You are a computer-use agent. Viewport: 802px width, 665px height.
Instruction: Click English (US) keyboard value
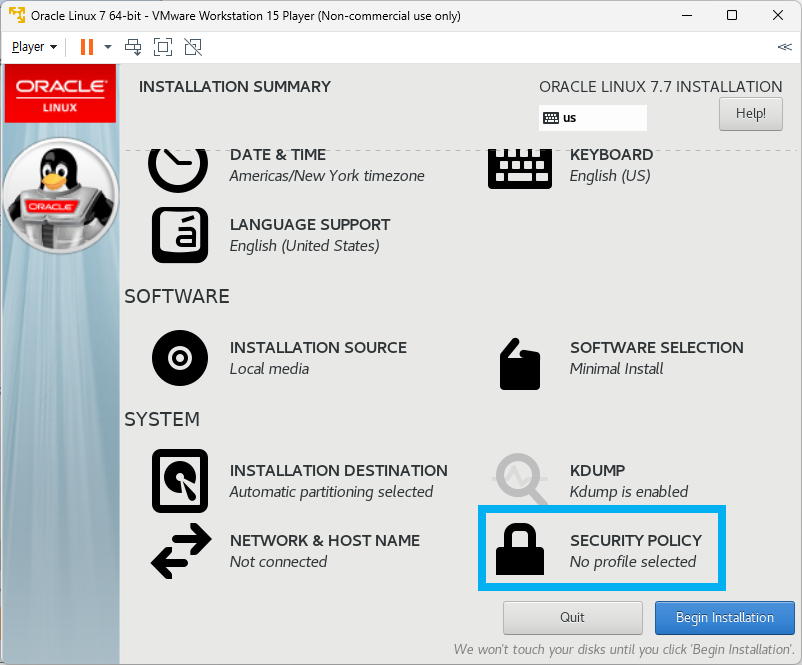coord(610,176)
